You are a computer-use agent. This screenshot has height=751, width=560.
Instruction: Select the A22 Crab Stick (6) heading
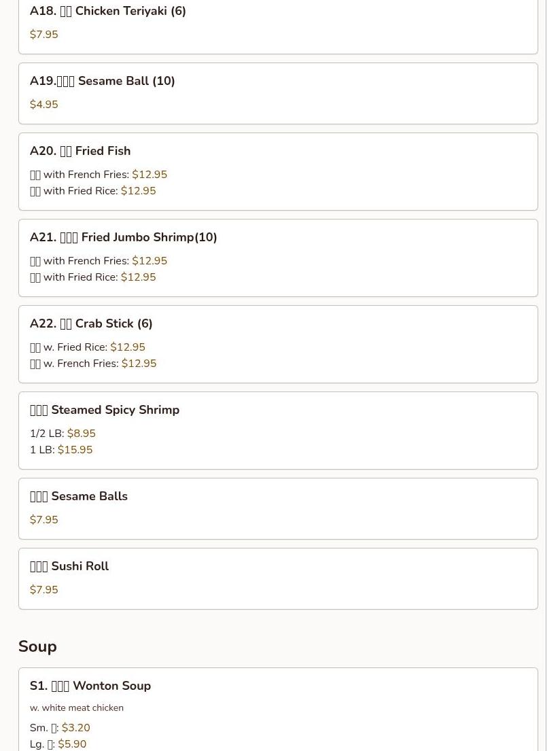(91, 324)
